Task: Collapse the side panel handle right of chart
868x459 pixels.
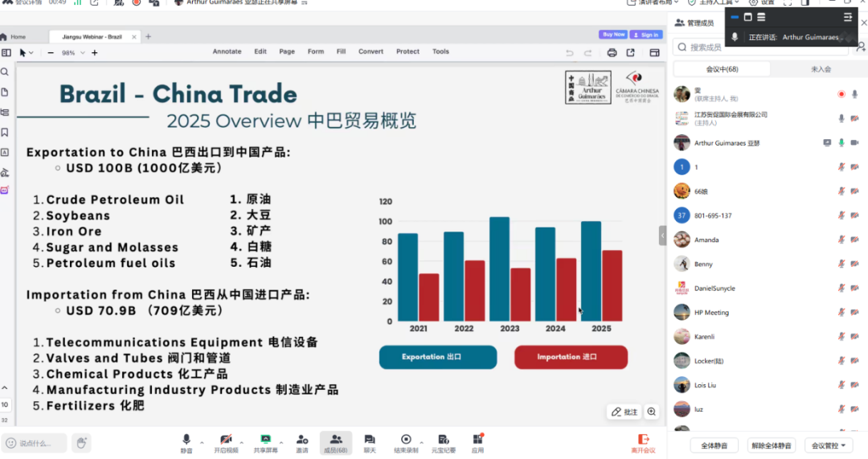Action: coord(662,236)
